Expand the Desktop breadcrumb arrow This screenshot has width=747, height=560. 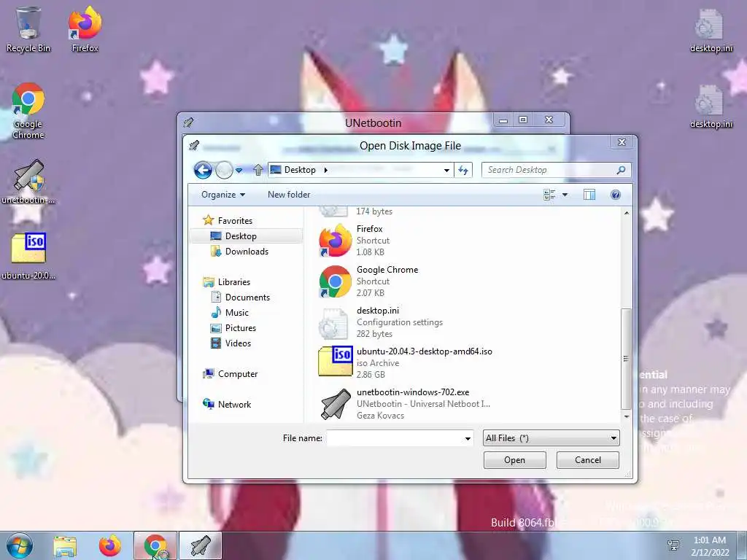pyautogui.click(x=326, y=170)
